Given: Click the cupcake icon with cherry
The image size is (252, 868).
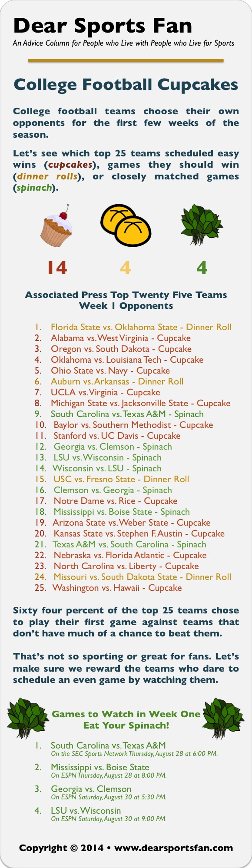Looking at the screenshot, I should point(56,226).
